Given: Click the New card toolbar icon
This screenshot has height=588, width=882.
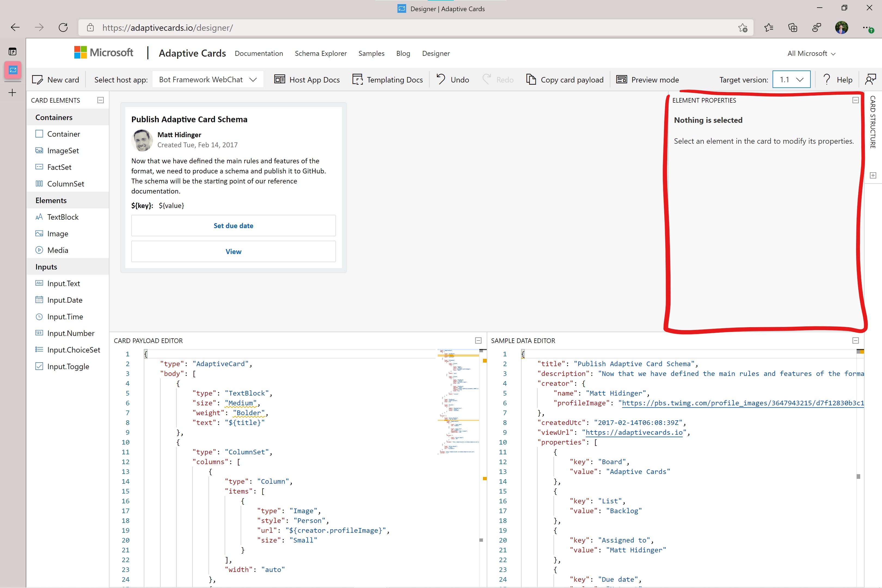Looking at the screenshot, I should click(x=38, y=79).
